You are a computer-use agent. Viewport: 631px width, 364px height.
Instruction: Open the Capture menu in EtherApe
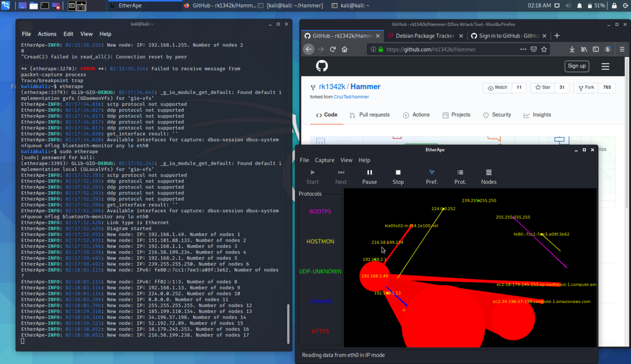[x=324, y=160]
